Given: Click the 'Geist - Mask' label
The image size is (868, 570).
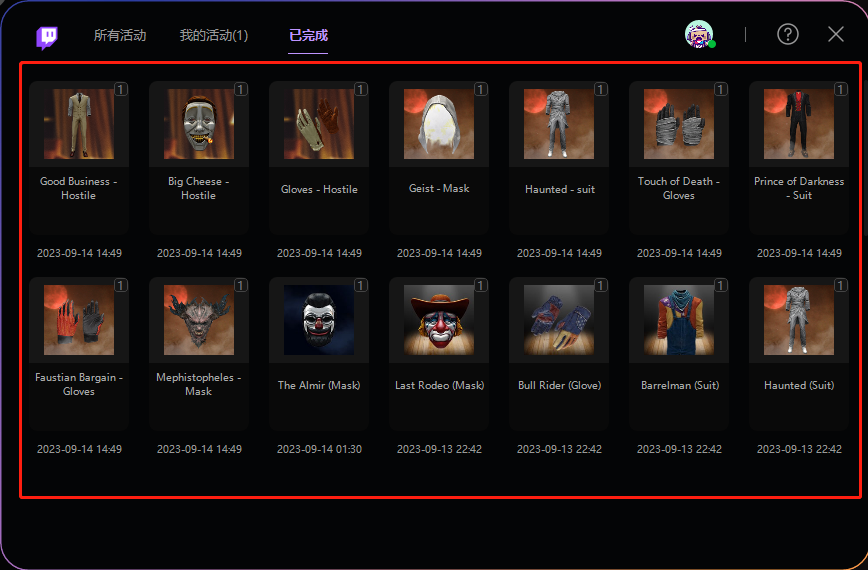Looking at the screenshot, I should click(x=439, y=189).
